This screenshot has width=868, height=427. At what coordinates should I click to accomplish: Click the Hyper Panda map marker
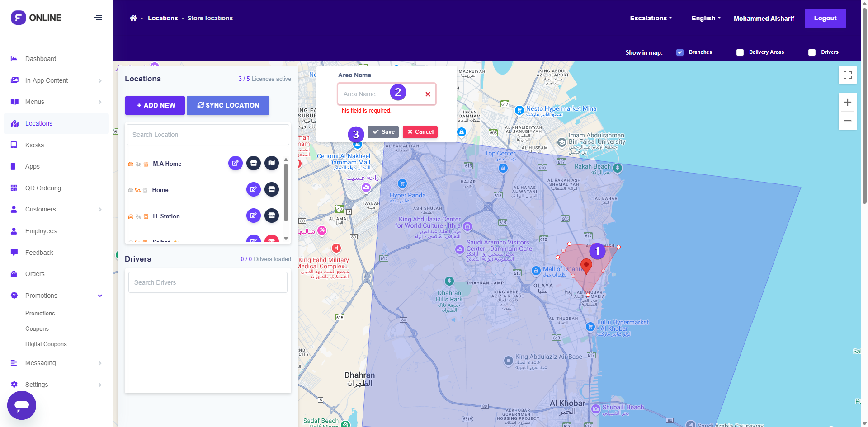(402, 183)
